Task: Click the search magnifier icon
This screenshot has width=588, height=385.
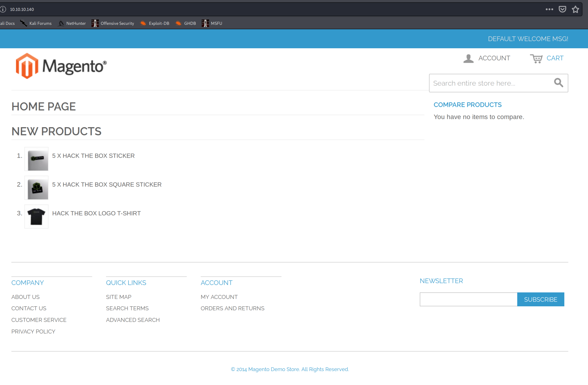Action: [558, 83]
